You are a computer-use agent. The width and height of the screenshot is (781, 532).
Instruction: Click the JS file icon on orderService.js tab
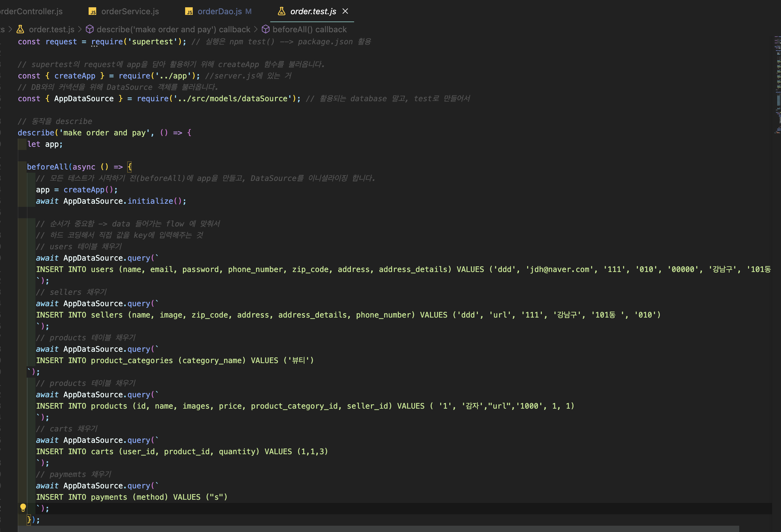(92, 11)
